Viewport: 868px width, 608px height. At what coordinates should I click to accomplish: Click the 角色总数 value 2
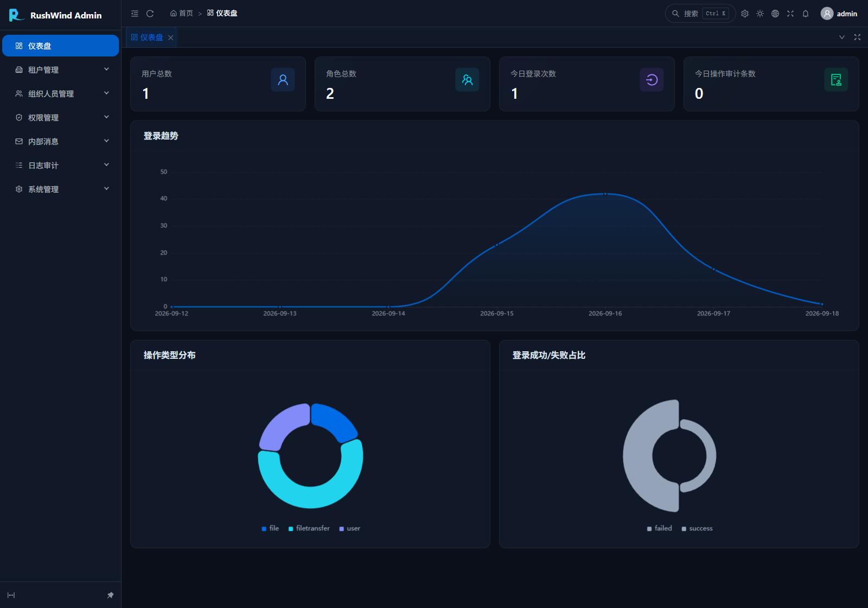(x=330, y=94)
